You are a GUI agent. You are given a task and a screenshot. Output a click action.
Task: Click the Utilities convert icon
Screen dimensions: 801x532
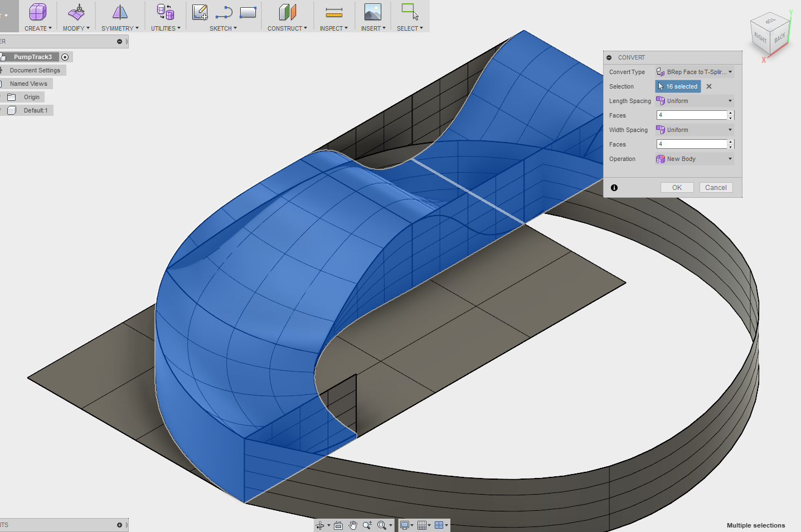click(165, 12)
